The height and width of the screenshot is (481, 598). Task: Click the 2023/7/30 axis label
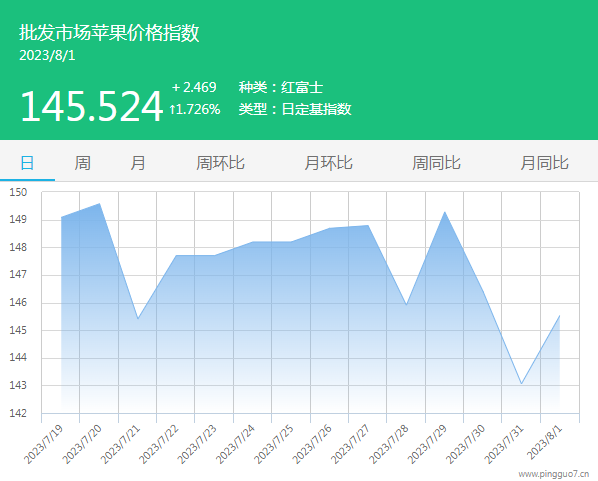pyautogui.click(x=465, y=444)
